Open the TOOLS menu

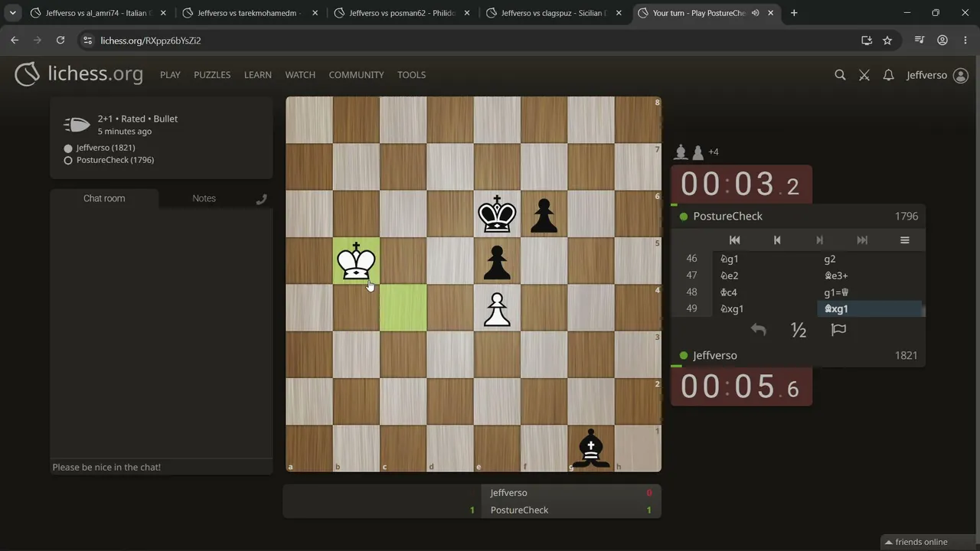pos(411,75)
